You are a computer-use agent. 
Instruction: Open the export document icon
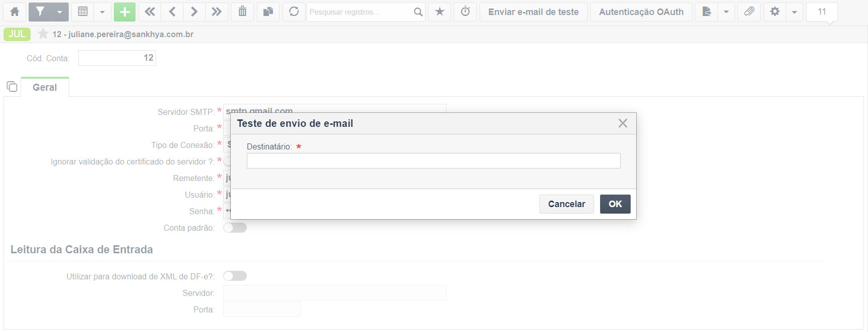tap(706, 12)
